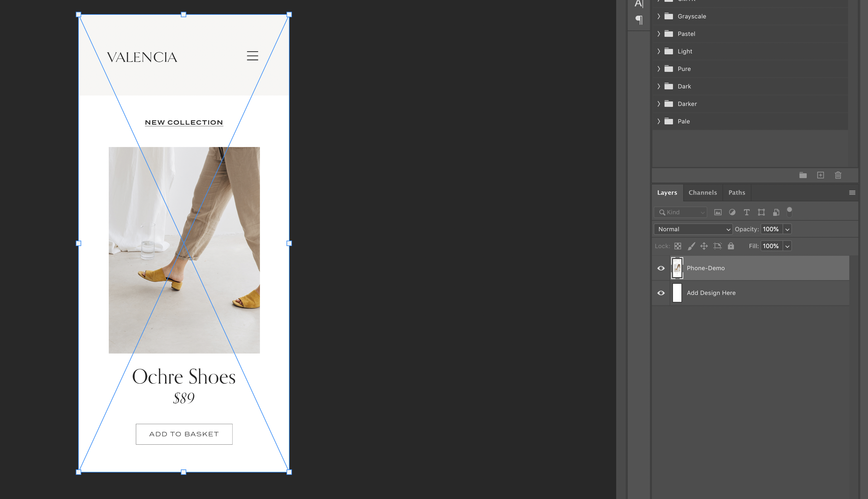This screenshot has width=868, height=499.
Task: Hide the Add Design Here layer
Action: (x=661, y=293)
